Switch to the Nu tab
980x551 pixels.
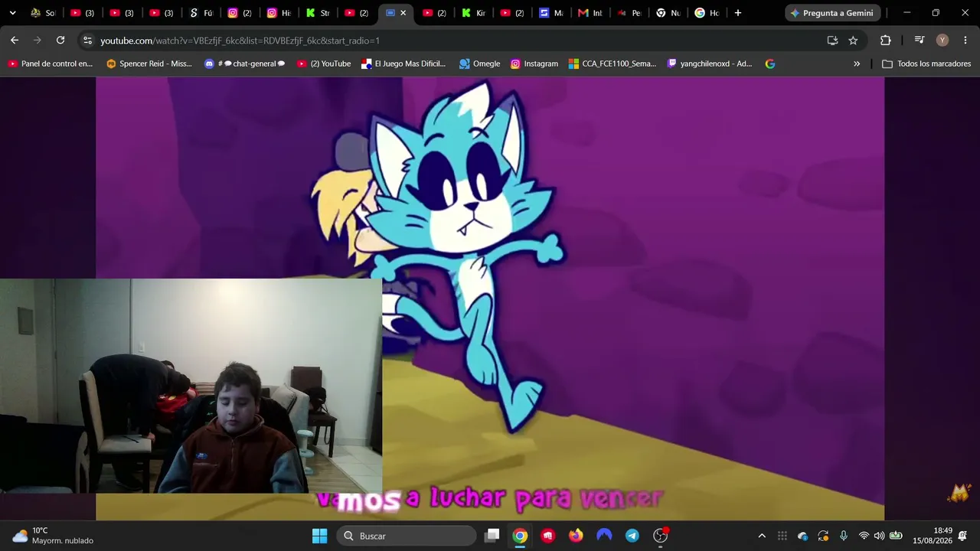point(668,13)
